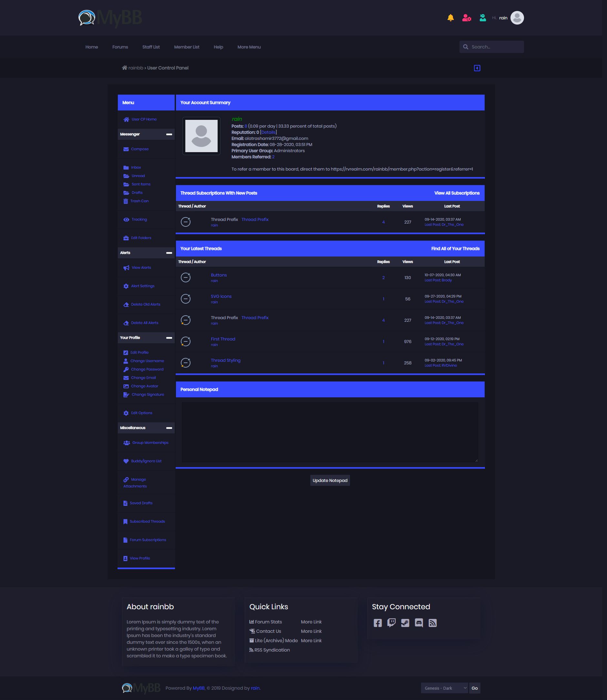The height and width of the screenshot is (700, 607).
Task: Go to Home in navigation bar
Action: 91,47
